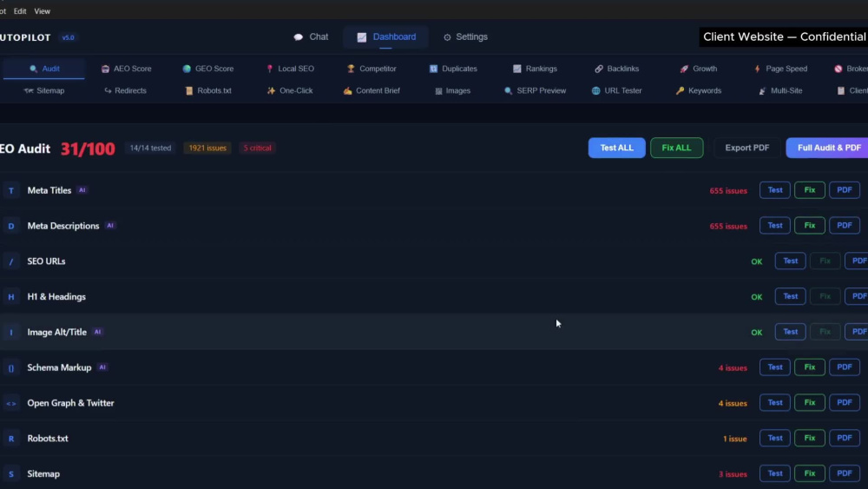This screenshot has width=868, height=489.
Task: Export Meta Descriptions PDF
Action: tap(845, 226)
